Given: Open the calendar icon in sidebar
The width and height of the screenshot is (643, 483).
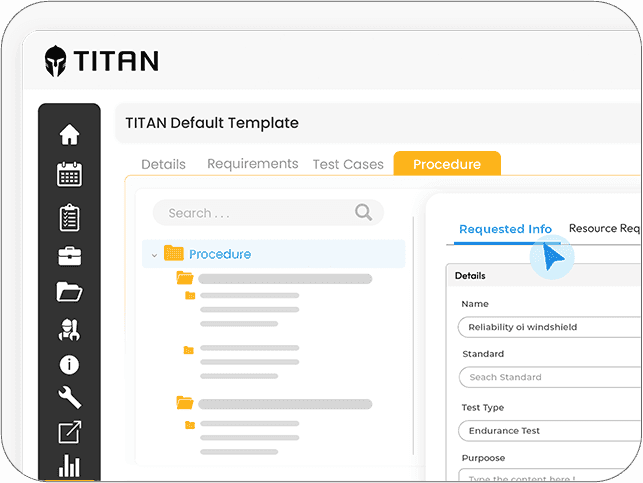Looking at the screenshot, I should (x=69, y=174).
